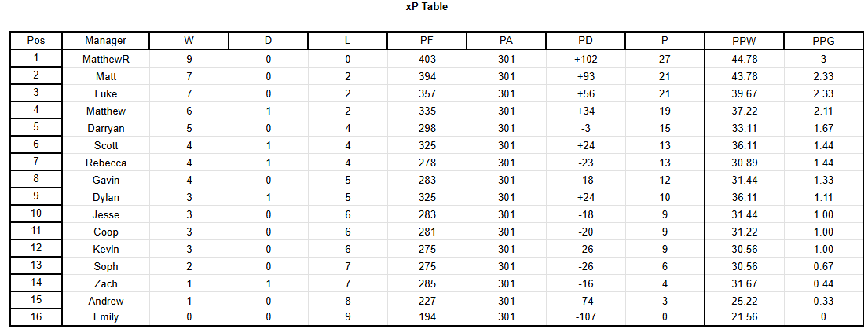Click Matthew's PPG value 2.11
Image resolution: width=868 pixels, height=329 pixels.
[823, 111]
